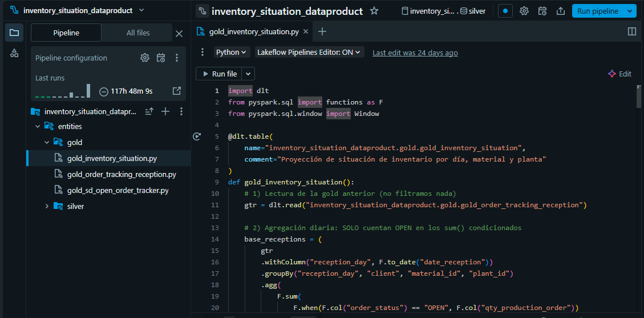Open pipeline settings gear in top toolbar

pos(524,11)
